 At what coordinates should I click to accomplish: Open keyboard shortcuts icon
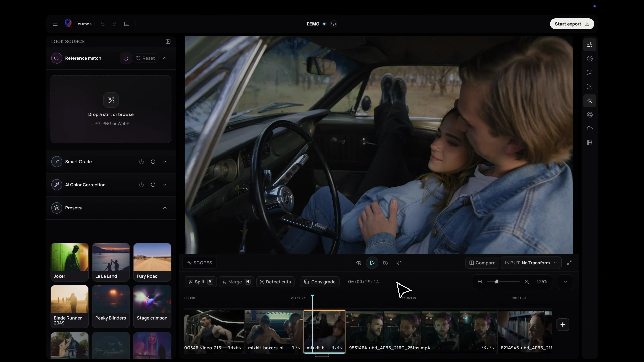127,24
